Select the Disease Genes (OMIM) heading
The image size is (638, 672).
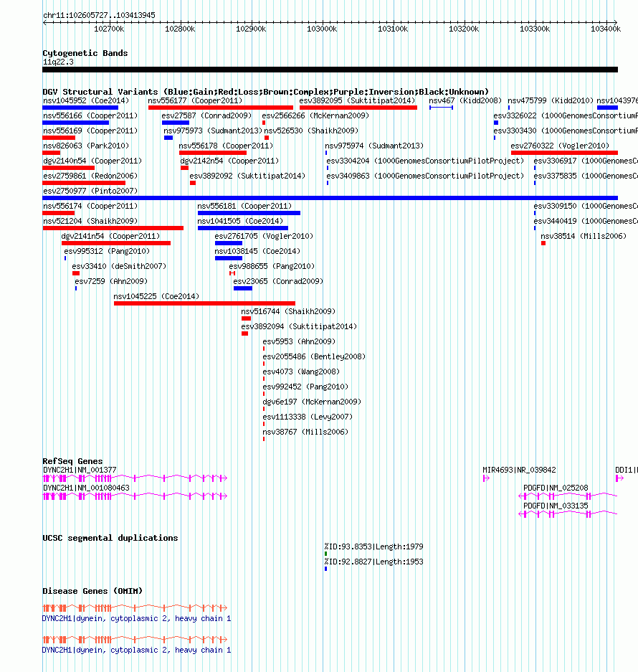(92, 591)
